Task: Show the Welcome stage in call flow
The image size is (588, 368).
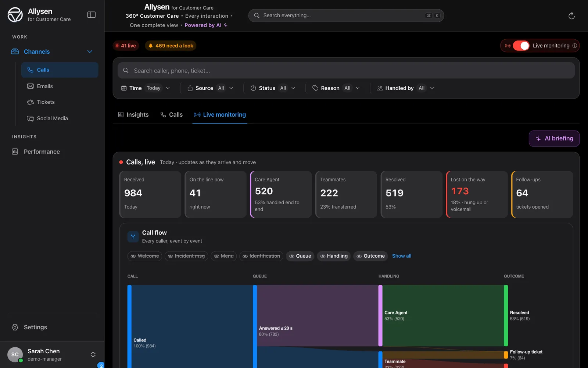Action: 145,256
